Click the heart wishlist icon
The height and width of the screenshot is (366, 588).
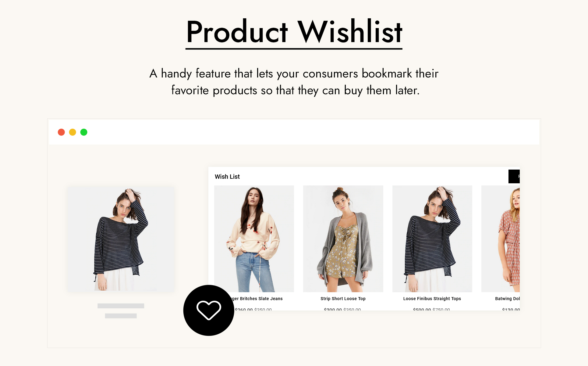click(x=209, y=310)
